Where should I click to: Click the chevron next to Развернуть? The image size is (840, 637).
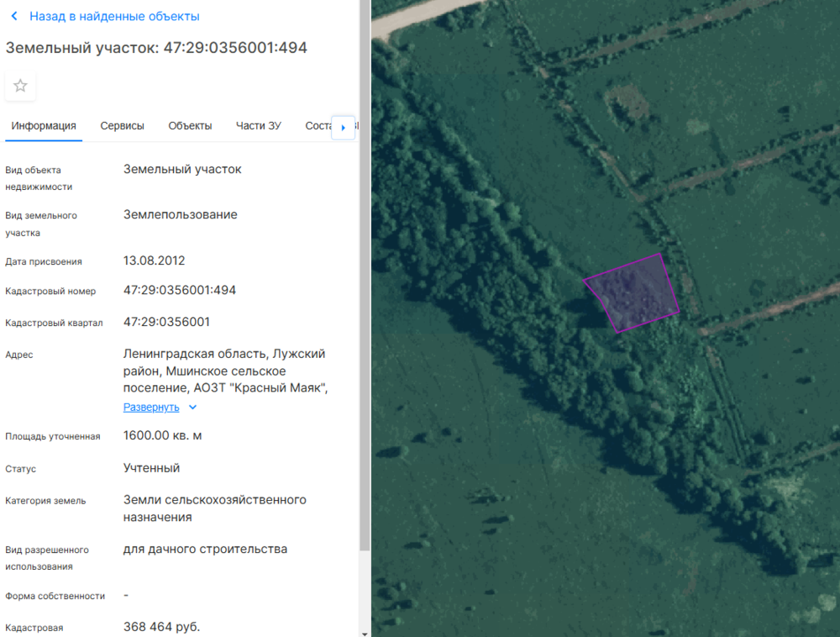(192, 408)
